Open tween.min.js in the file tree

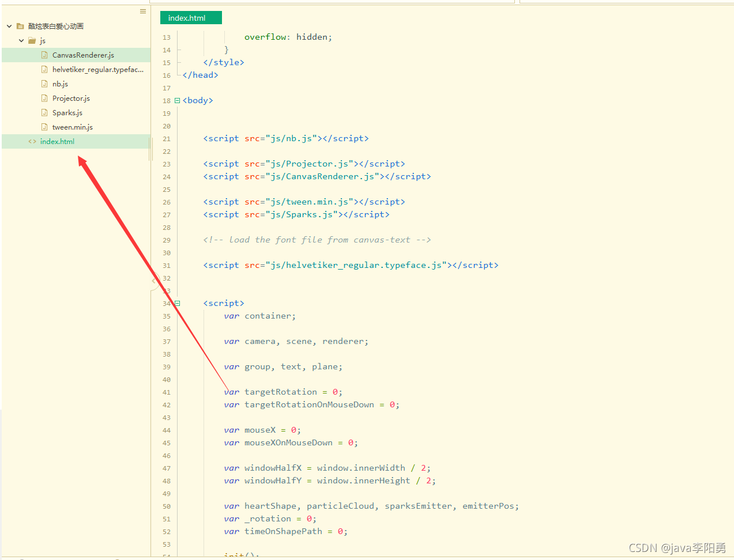point(73,127)
